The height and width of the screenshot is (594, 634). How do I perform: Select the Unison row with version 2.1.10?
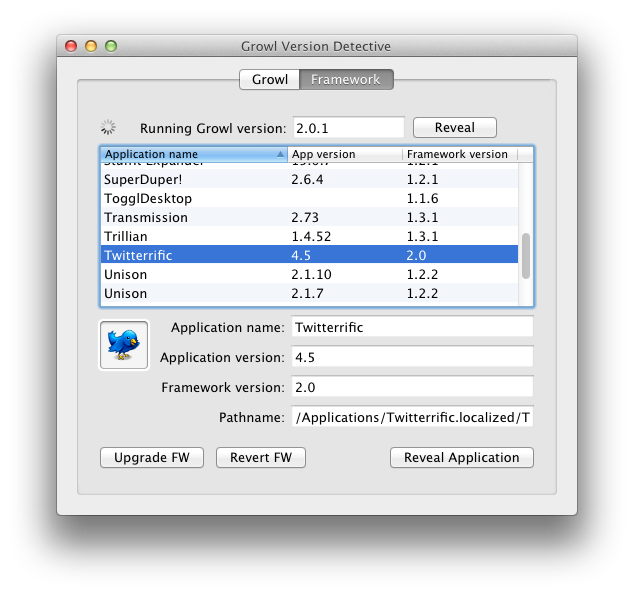pos(309,274)
